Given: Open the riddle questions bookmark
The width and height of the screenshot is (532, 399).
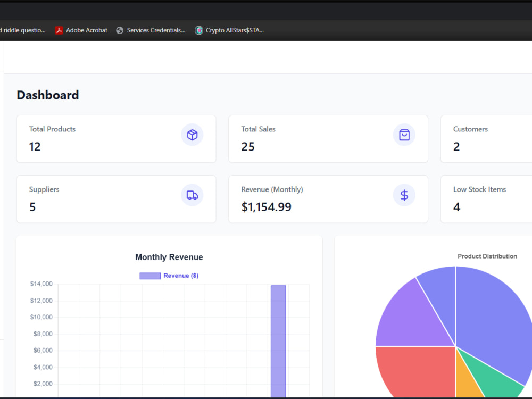Looking at the screenshot, I should coord(22,30).
